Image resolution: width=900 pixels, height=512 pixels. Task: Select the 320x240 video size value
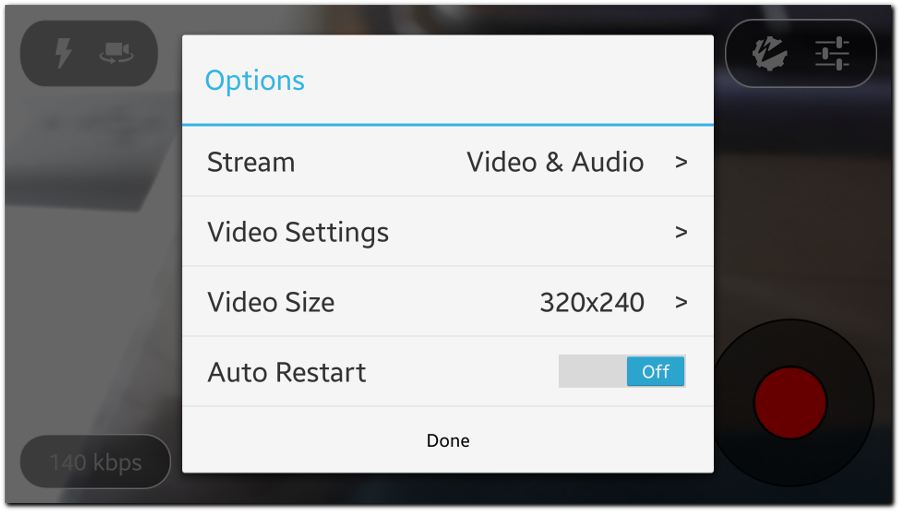tap(592, 302)
